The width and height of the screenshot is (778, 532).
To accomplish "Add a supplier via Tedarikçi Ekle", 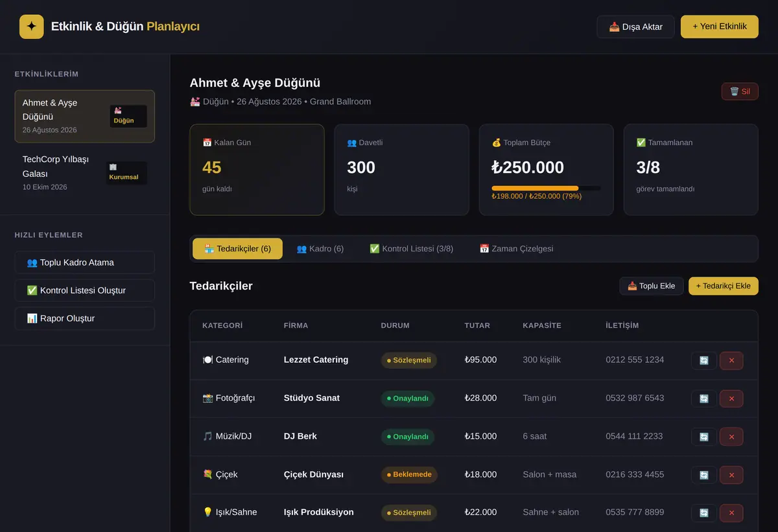I will (x=724, y=286).
